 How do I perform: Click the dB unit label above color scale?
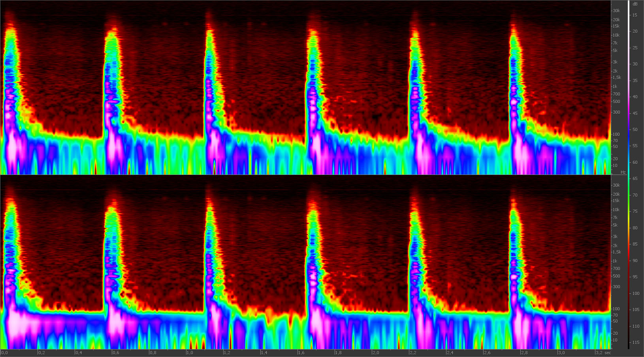pos(635,4)
